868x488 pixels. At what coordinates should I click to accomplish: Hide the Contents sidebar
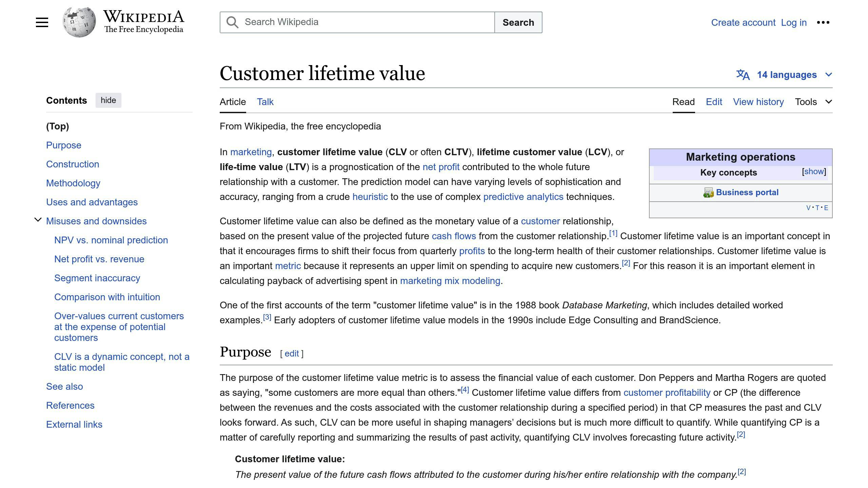[x=108, y=100]
